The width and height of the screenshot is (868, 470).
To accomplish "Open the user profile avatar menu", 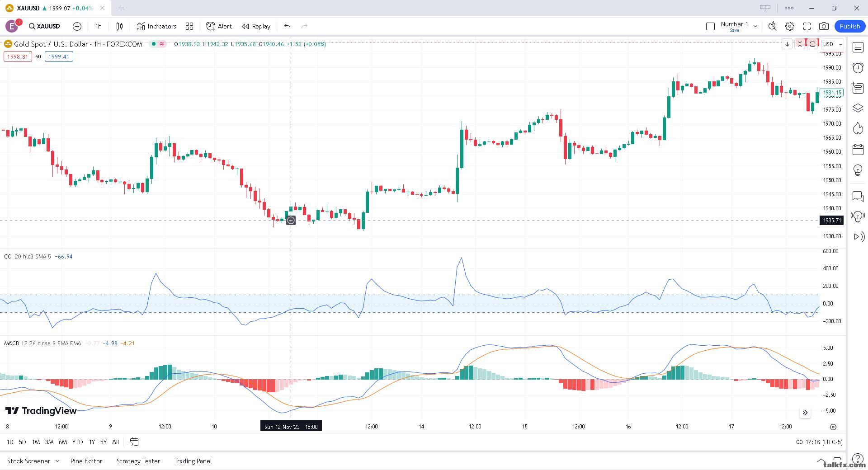I will [12, 26].
